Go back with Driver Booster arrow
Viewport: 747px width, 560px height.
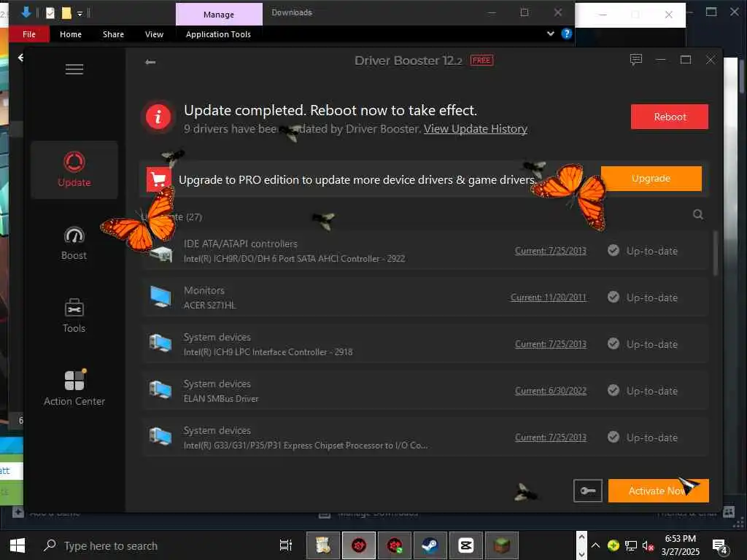[x=150, y=62]
